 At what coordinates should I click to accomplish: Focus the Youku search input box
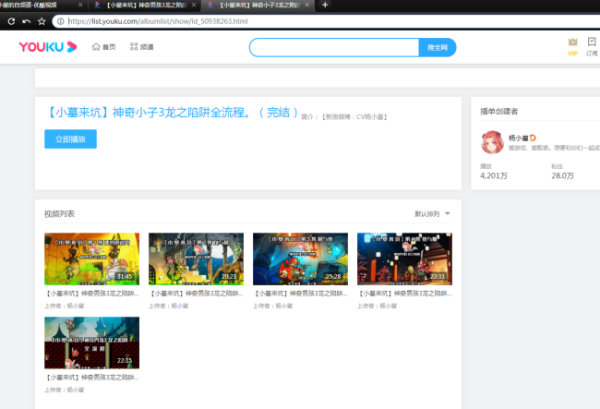pyautogui.click(x=333, y=47)
